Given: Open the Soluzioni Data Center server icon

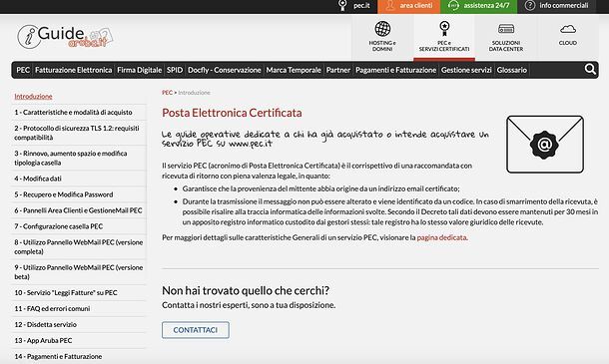Looking at the screenshot, I should (506, 29).
